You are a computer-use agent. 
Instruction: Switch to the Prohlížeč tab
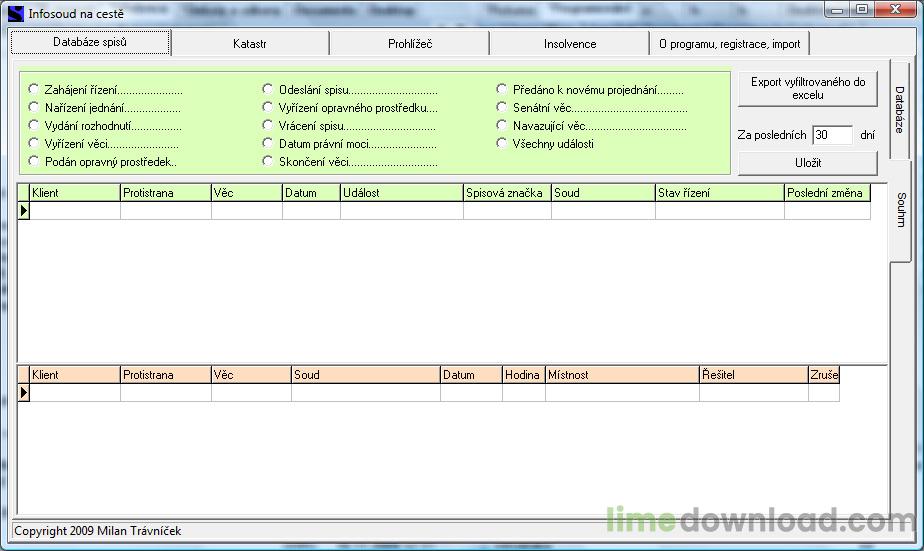[409, 44]
